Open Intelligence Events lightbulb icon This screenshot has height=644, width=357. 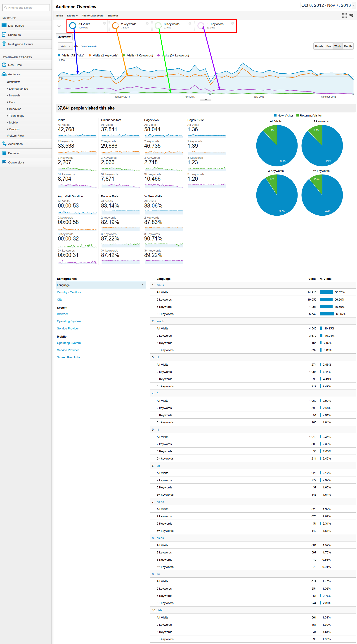click(x=4, y=44)
